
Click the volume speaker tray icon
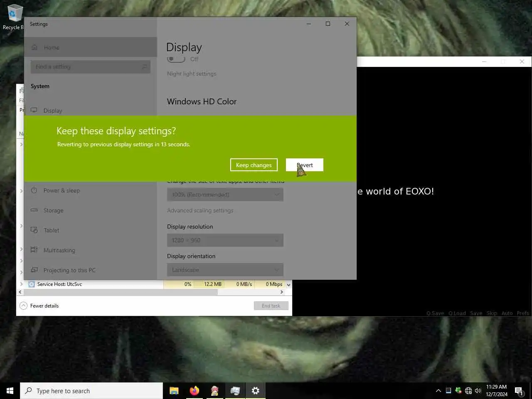click(478, 391)
